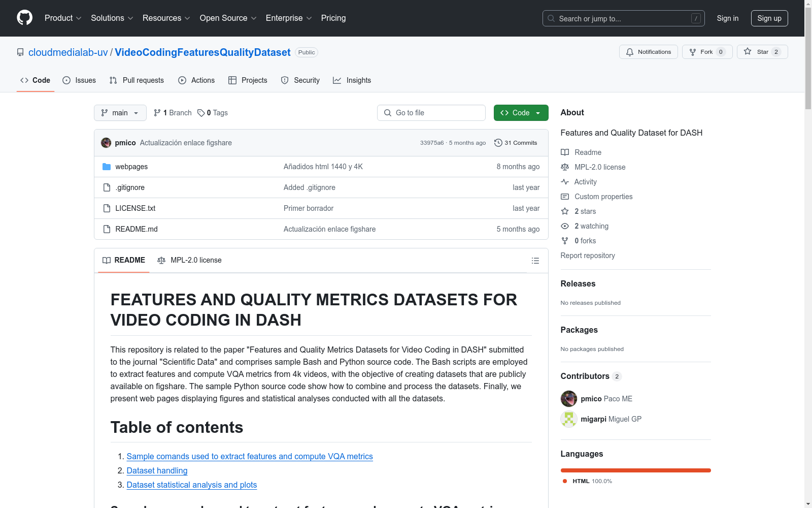Click the notifications bell icon
This screenshot has width=812, height=508.
[x=630, y=52]
